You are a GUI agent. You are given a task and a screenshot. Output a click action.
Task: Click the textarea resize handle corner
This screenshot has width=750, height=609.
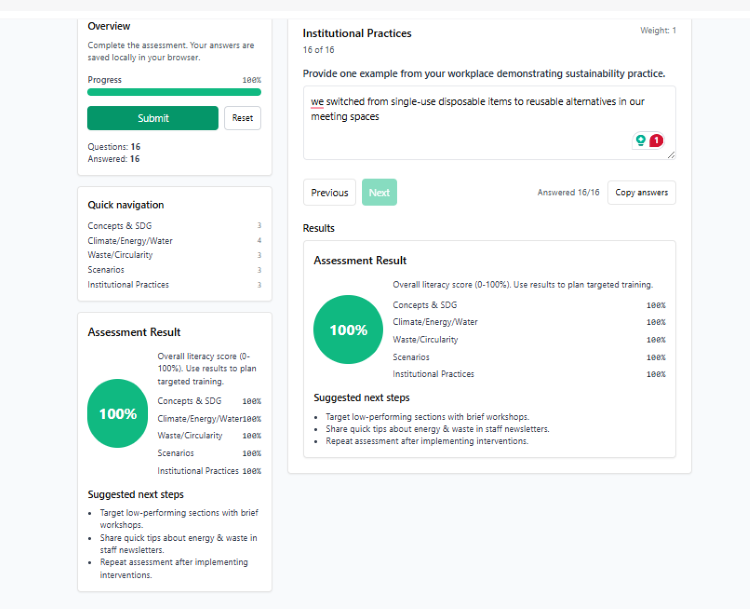pos(671,154)
